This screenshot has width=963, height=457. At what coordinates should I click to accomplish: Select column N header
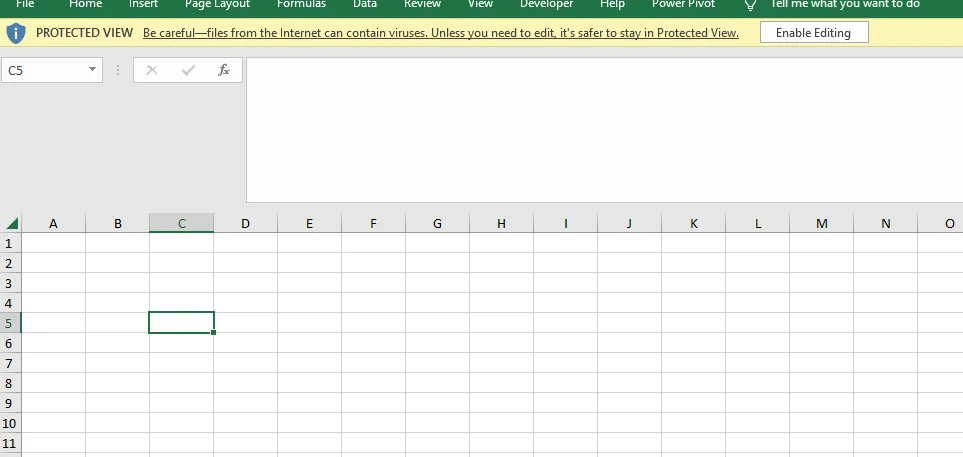click(885, 224)
